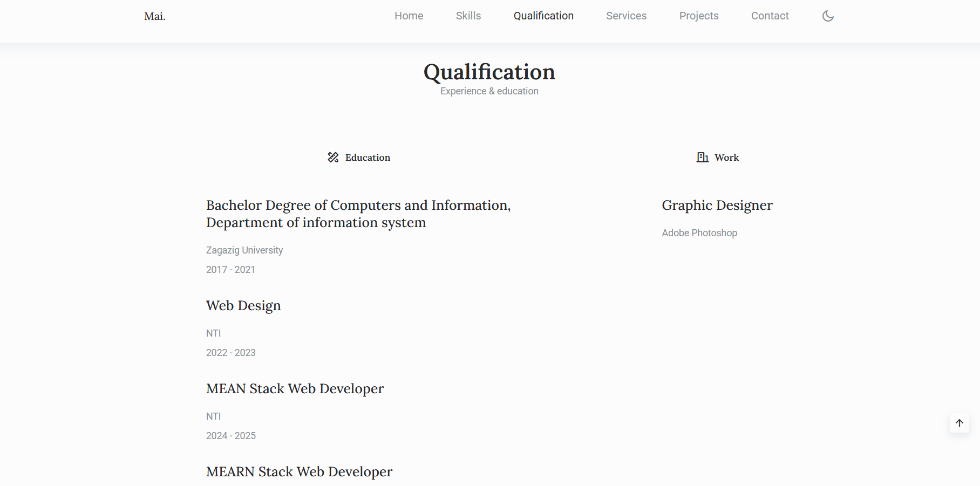980x486 pixels.
Task: Click the MEARN Stack Web Developer entry
Action: pos(299,472)
